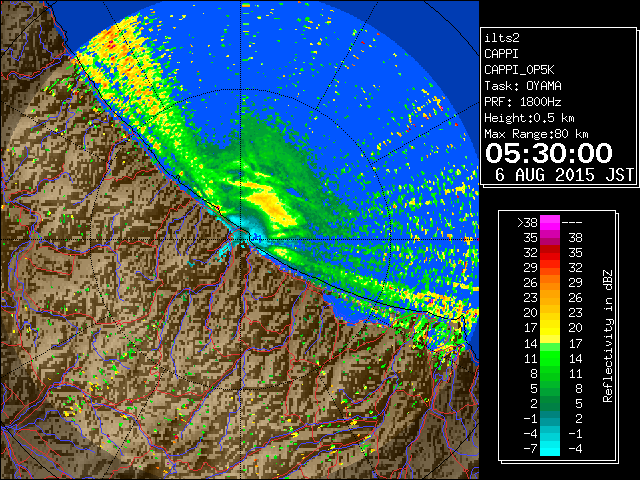The image size is (640, 480).
Task: Click the magenta >38 dBZ legend swatch
Action: [x=550, y=222]
